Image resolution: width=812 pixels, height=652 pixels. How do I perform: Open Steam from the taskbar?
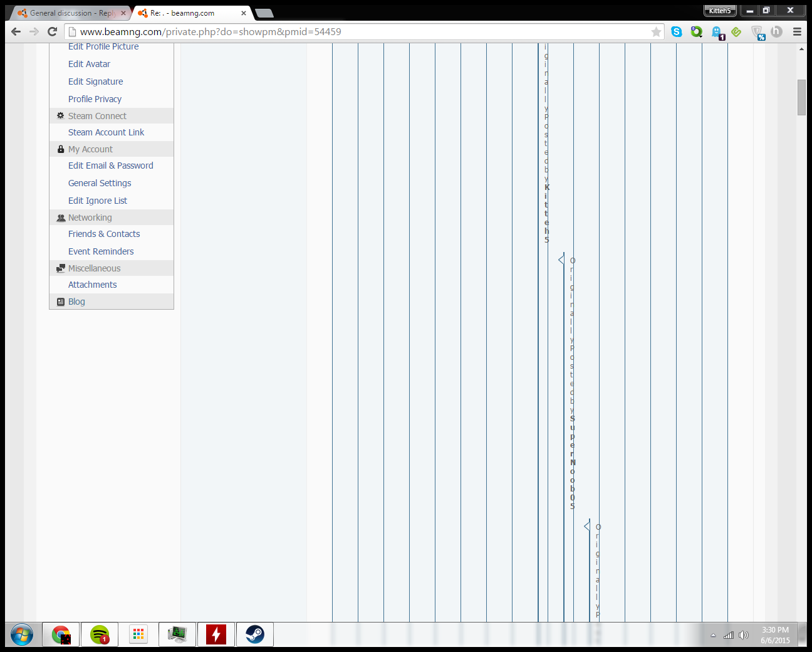tap(255, 634)
